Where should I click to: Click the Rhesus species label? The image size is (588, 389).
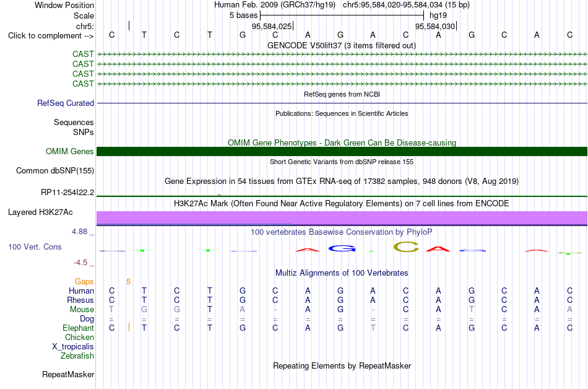tap(80, 300)
